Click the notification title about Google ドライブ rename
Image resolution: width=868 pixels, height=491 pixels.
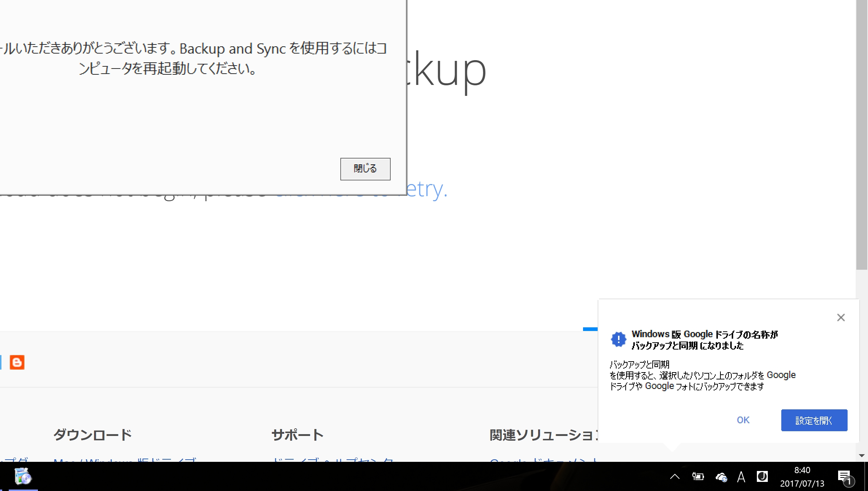click(704, 340)
